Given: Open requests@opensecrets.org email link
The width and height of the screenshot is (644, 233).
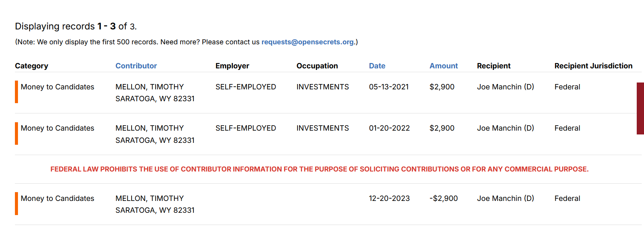Looking at the screenshot, I should [x=307, y=42].
